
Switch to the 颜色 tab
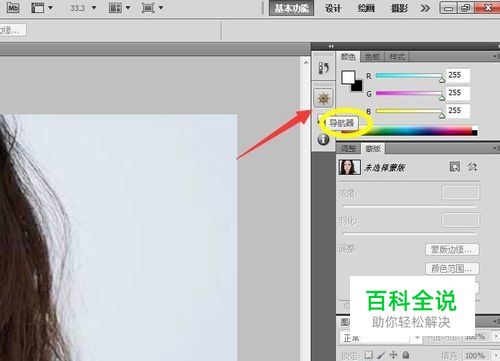pyautogui.click(x=348, y=57)
